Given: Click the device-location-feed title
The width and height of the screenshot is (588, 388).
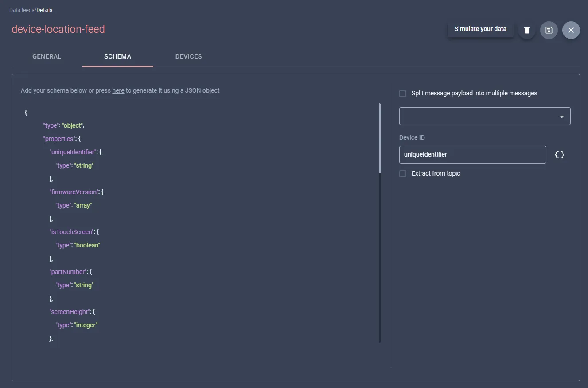Looking at the screenshot, I should [x=58, y=29].
